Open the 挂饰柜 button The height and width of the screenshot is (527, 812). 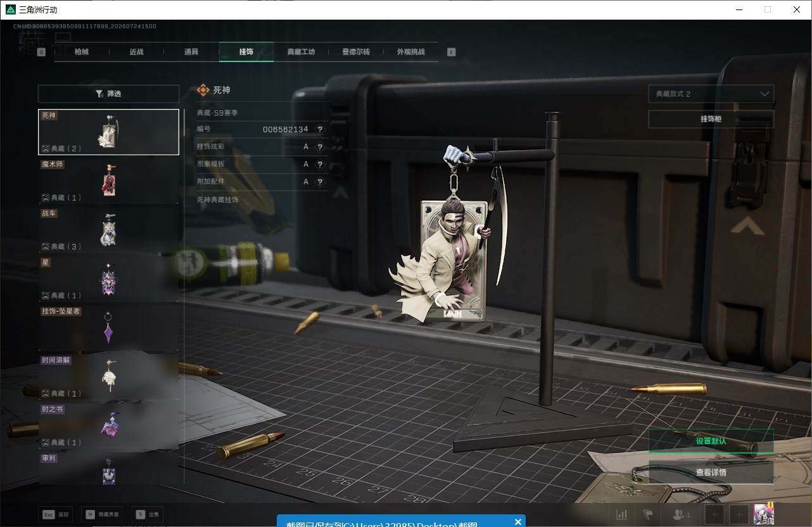[x=711, y=119]
